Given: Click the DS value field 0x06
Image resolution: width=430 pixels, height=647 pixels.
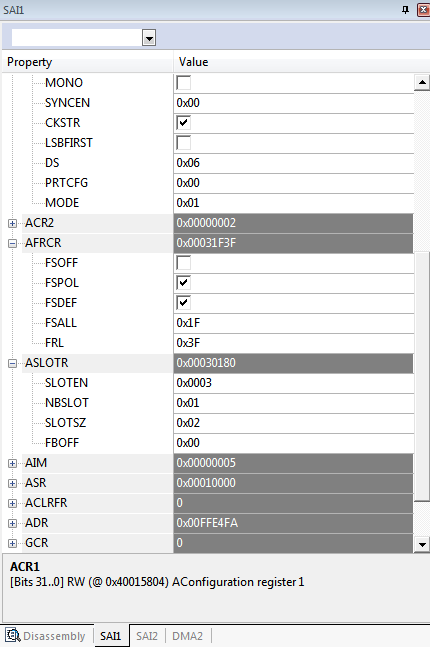Looking at the screenshot, I should 294,163.
